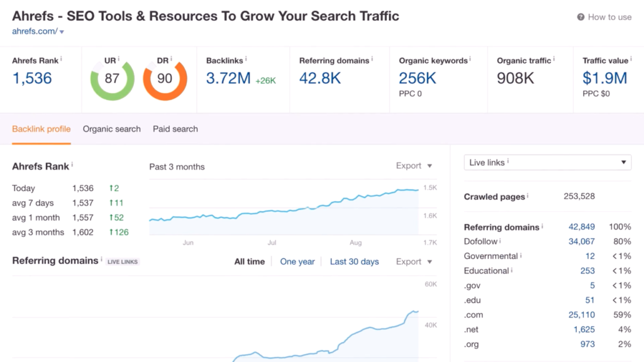644x362 pixels.
Task: Open the 973 .org domains count
Action: (x=588, y=344)
